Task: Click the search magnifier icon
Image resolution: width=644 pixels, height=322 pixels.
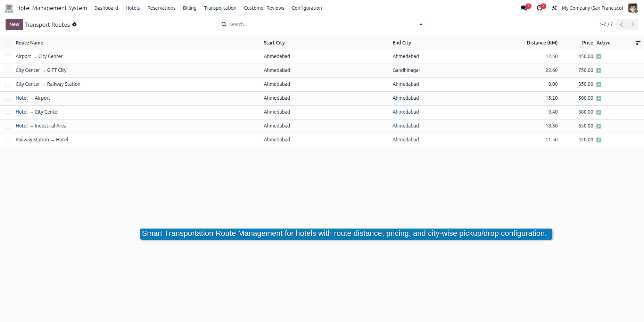Action: pos(224,24)
